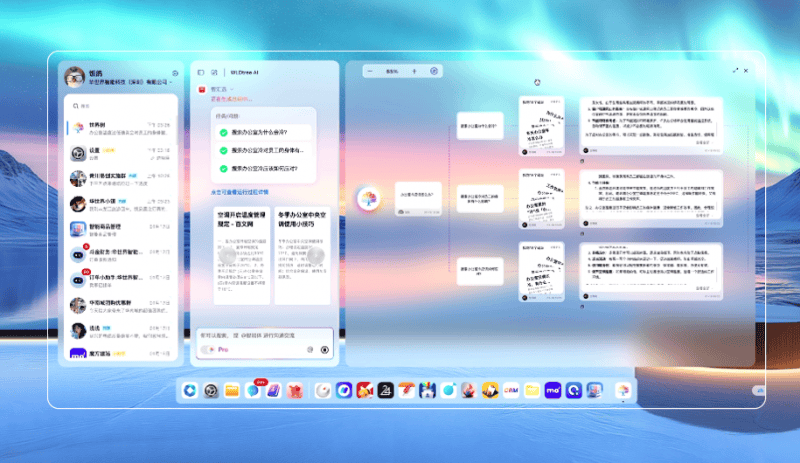This screenshot has width=800, height=463.
Task: Click the user avatar at top left
Action: [x=73, y=77]
